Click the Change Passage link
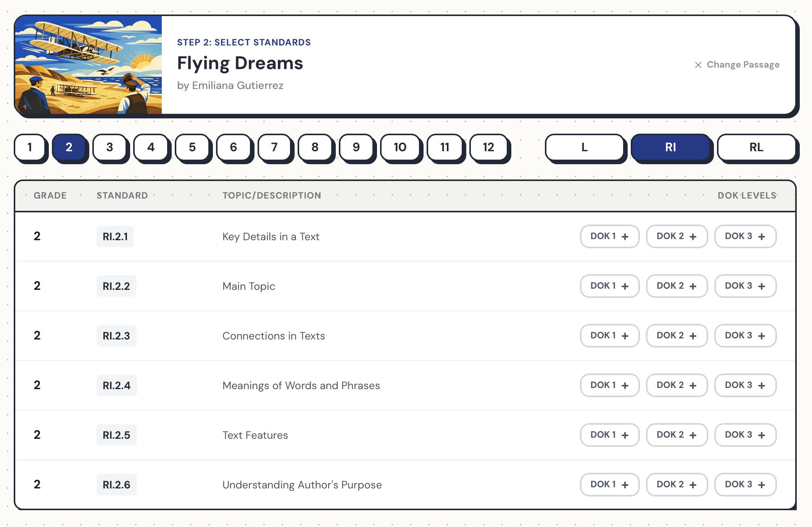Viewport: 812px width, 527px height. [743, 65]
